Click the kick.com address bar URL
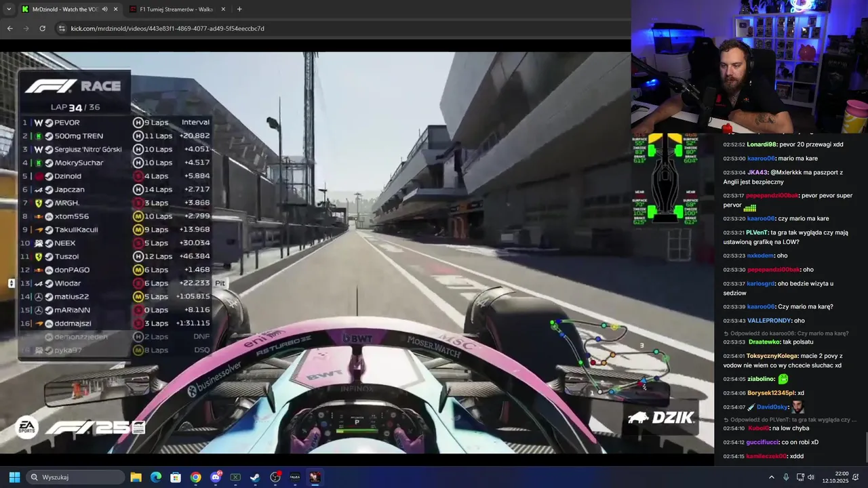Viewport: 868px width, 488px height. (x=167, y=28)
